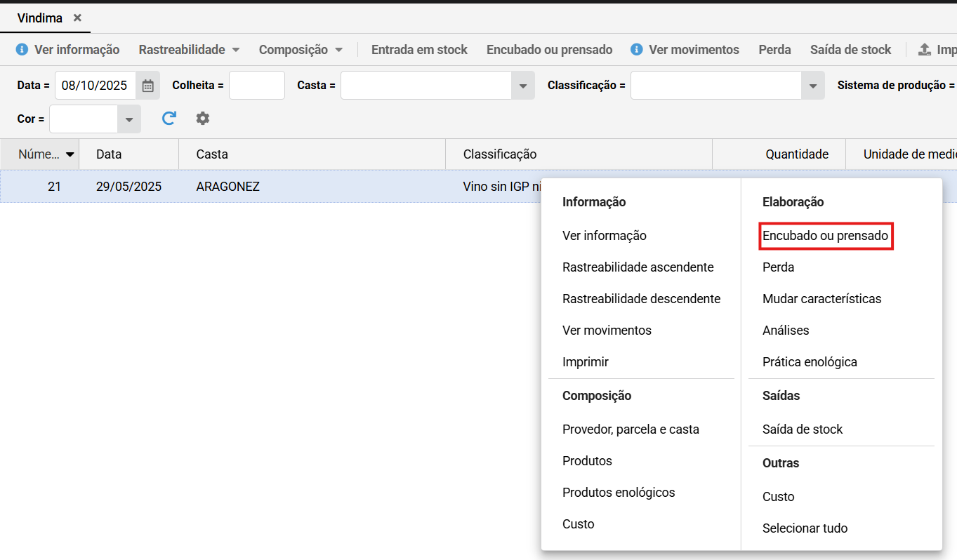Click the blue refresh icon
This screenshot has height=560, width=957.
click(169, 119)
